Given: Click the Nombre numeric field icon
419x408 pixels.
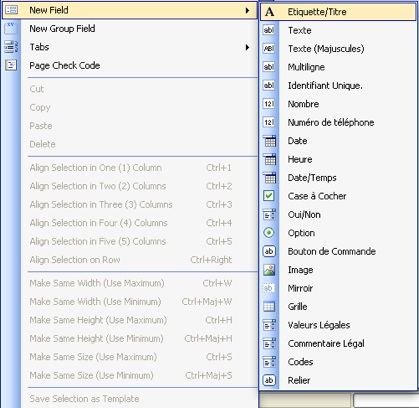Looking at the screenshot, I should click(x=269, y=104).
